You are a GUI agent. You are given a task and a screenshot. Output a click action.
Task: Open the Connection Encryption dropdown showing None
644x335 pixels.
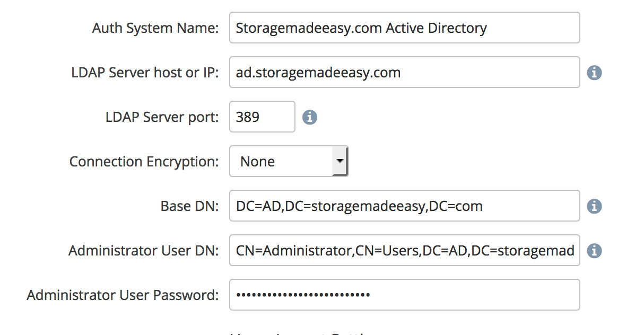(x=281, y=162)
